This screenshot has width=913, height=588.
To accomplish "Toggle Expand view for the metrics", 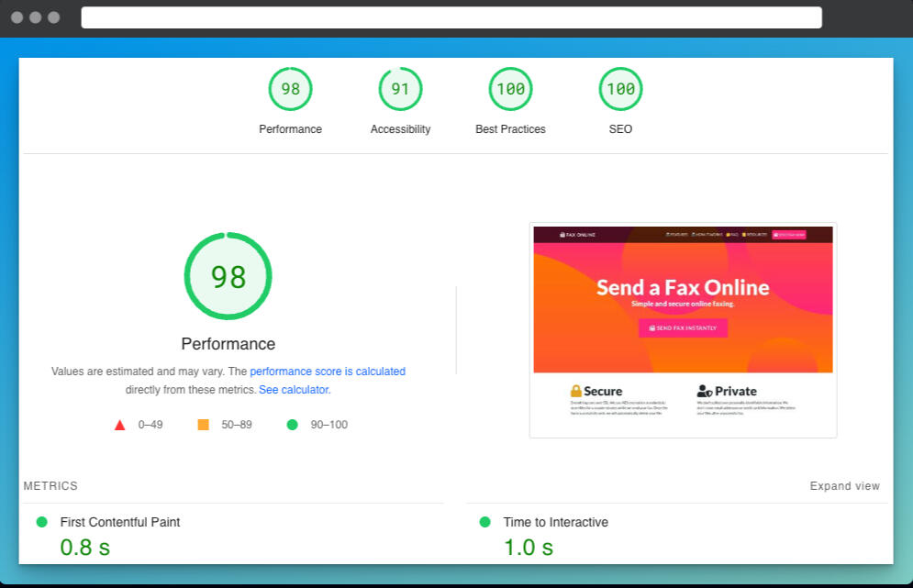I will coord(844,486).
